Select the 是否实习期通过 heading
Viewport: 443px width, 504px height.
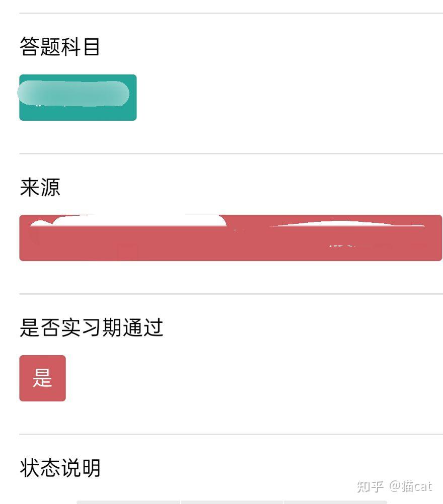click(91, 327)
